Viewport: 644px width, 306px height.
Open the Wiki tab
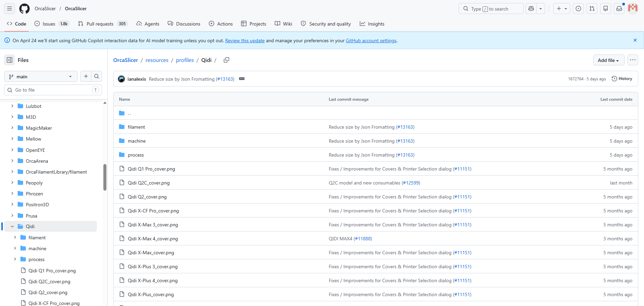pyautogui.click(x=284, y=24)
